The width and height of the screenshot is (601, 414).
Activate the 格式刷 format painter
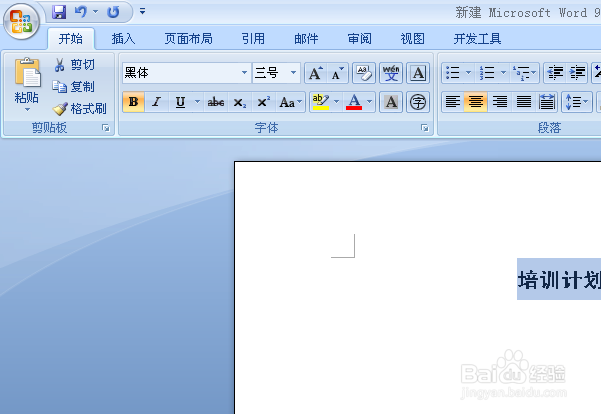tap(80, 109)
